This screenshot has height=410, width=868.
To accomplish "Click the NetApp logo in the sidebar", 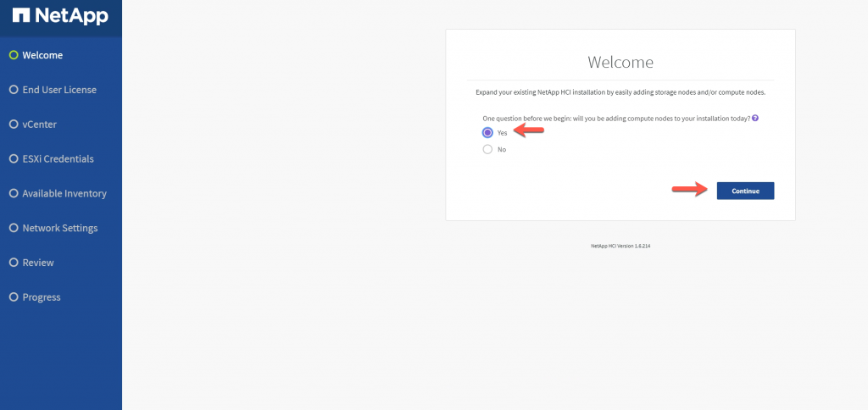I will point(60,16).
